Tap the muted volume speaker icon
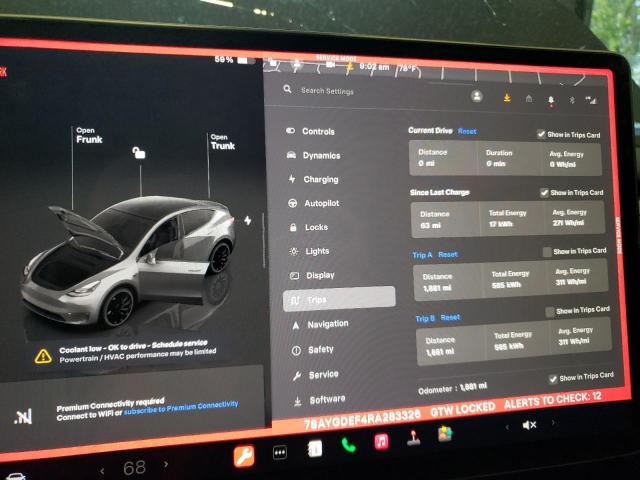The image size is (640, 480). (529, 425)
